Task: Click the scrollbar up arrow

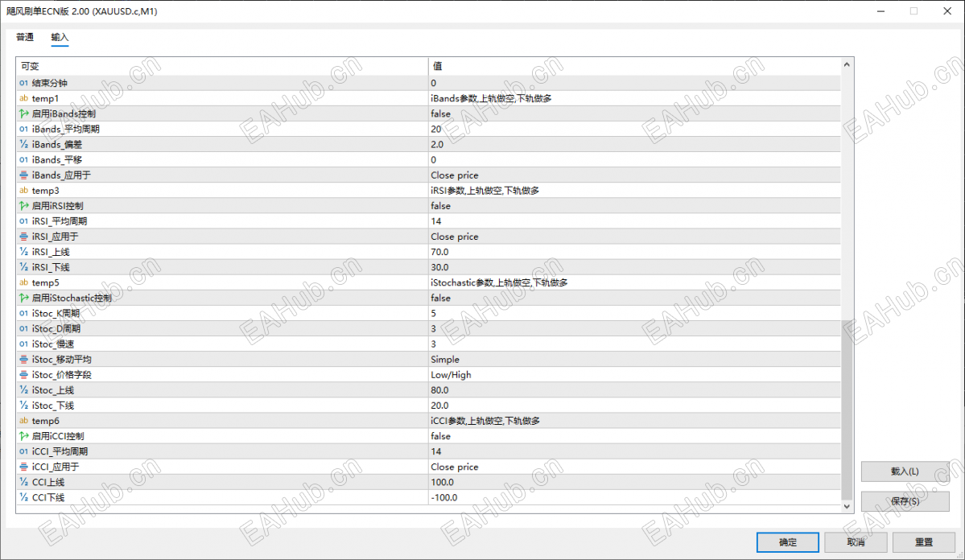Action: 847,64
